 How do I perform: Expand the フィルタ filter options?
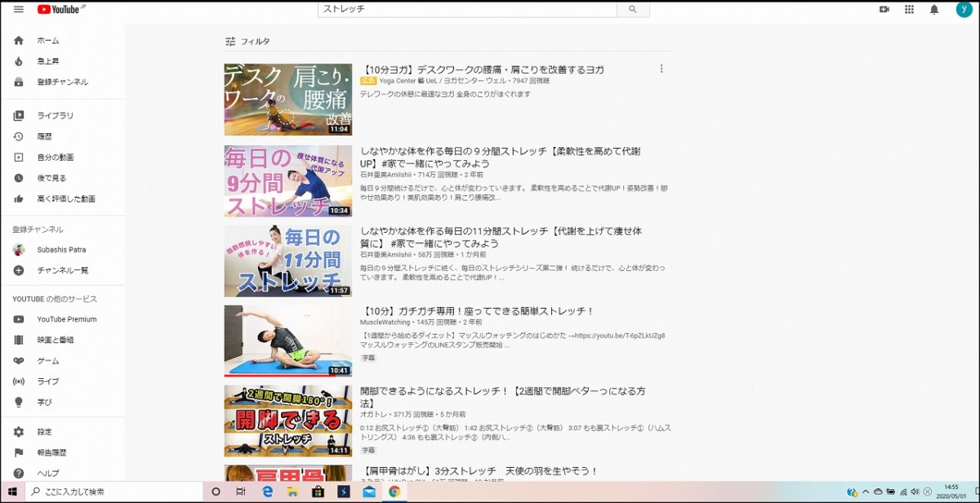pyautogui.click(x=247, y=41)
